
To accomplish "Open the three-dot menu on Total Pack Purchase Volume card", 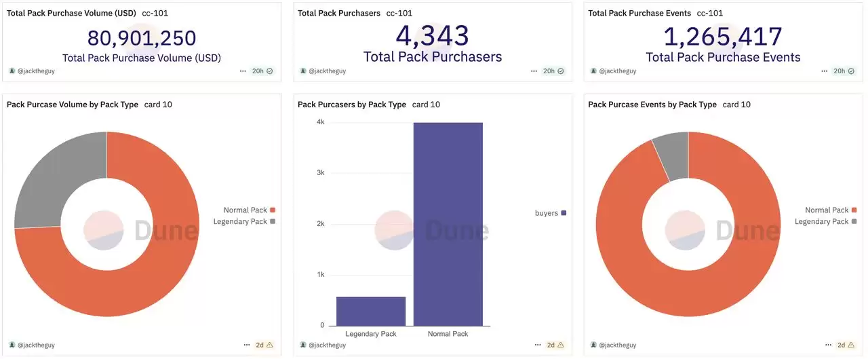I will click(243, 71).
